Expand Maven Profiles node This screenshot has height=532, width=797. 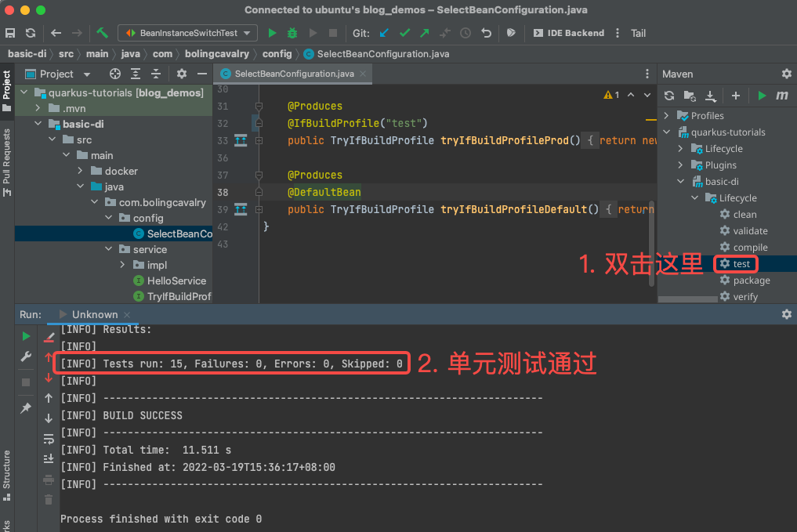tap(666, 116)
